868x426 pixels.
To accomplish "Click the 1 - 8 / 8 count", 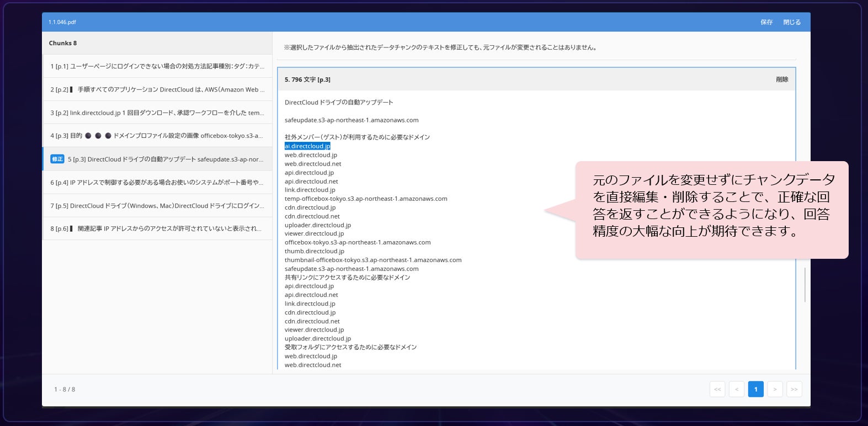I will (65, 389).
